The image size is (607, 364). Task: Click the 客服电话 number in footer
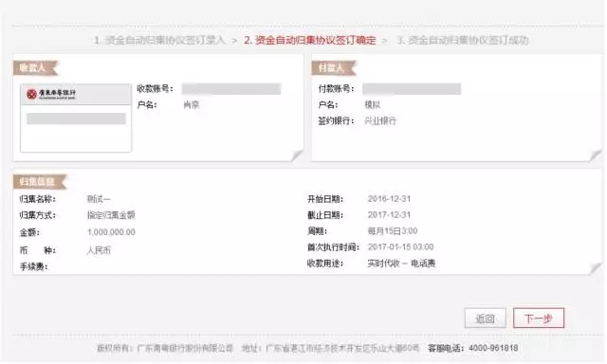tap(493, 348)
